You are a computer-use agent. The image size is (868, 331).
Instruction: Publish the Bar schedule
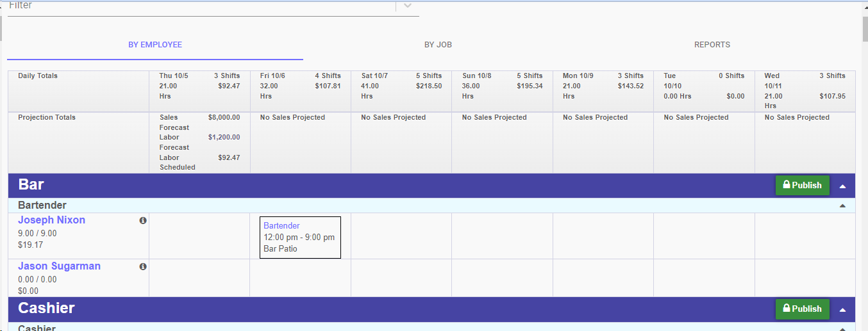[x=803, y=185]
